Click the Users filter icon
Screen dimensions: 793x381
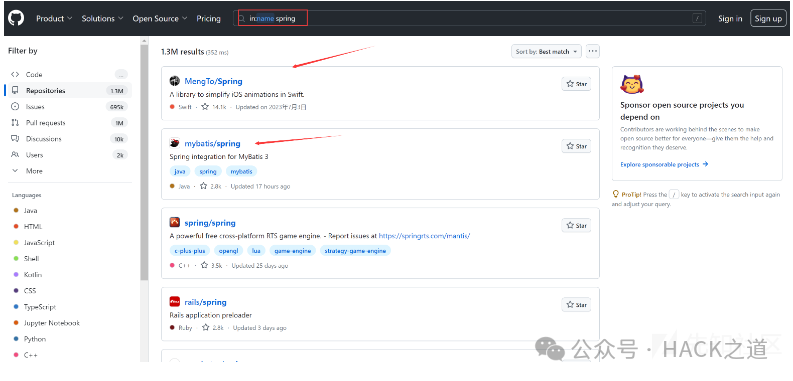(15, 155)
